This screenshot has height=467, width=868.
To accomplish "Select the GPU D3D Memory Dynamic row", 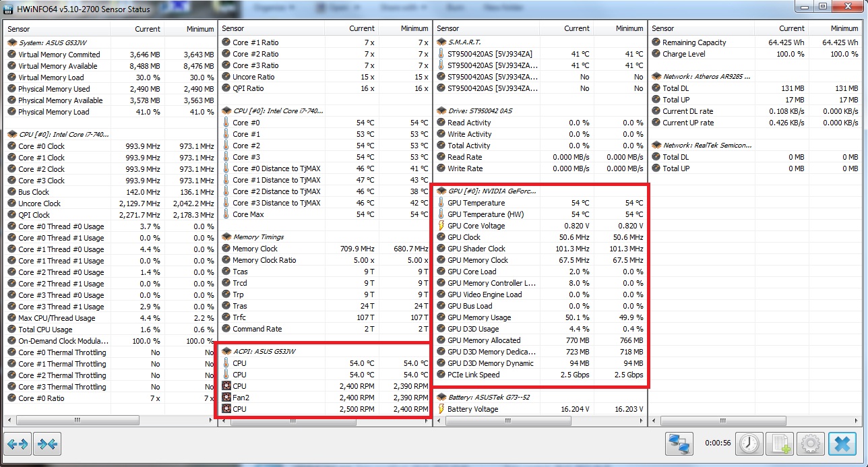I will tap(540, 363).
